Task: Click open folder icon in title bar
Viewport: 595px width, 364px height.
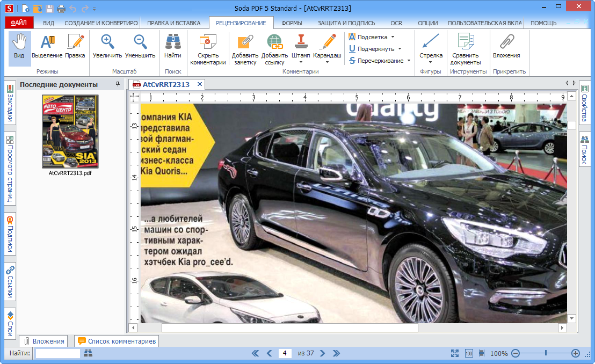Action: pos(37,9)
